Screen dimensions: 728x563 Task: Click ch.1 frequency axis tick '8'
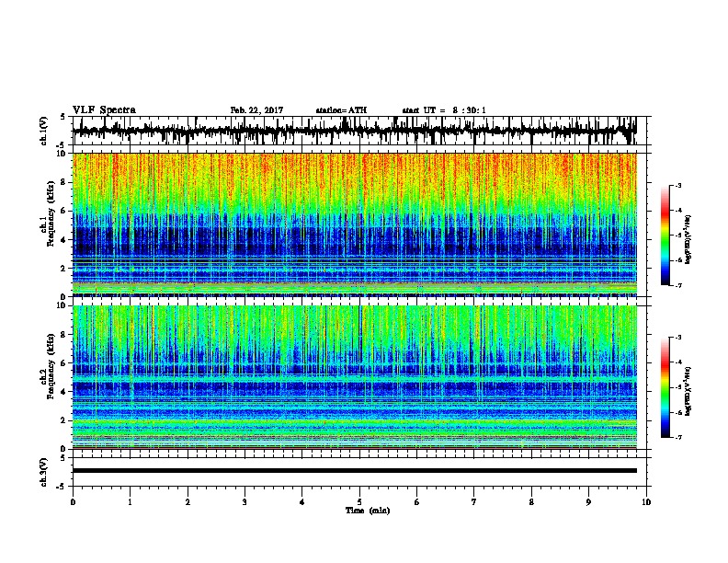point(64,182)
